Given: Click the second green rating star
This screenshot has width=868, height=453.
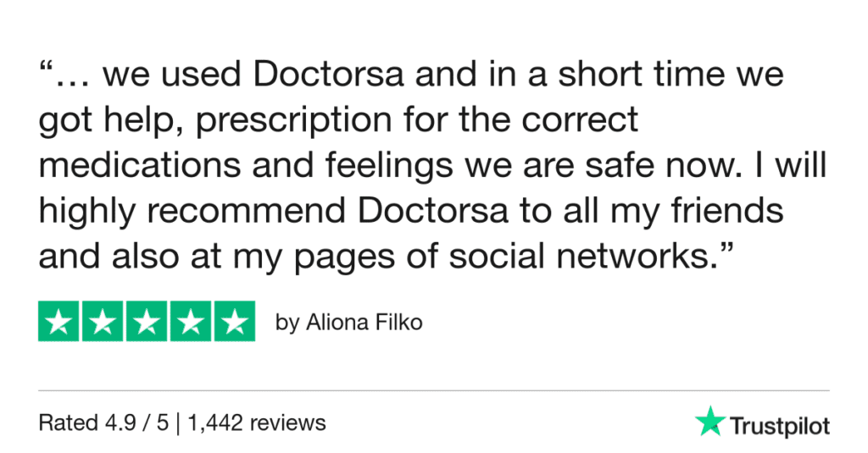Looking at the screenshot, I should 103,322.
